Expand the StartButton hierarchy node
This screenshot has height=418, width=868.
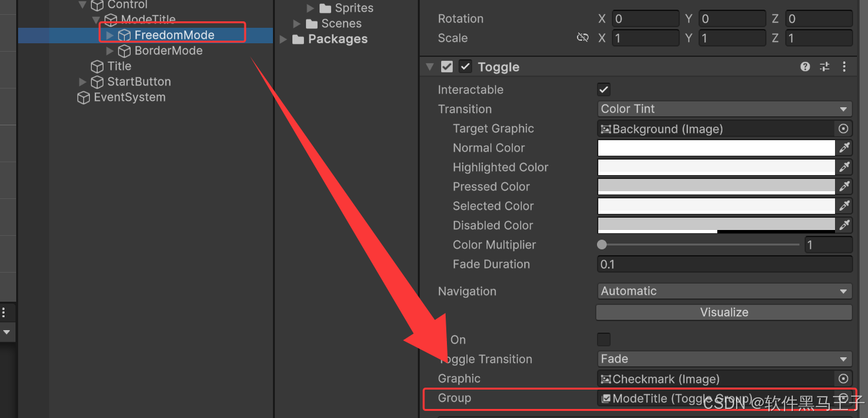[82, 81]
